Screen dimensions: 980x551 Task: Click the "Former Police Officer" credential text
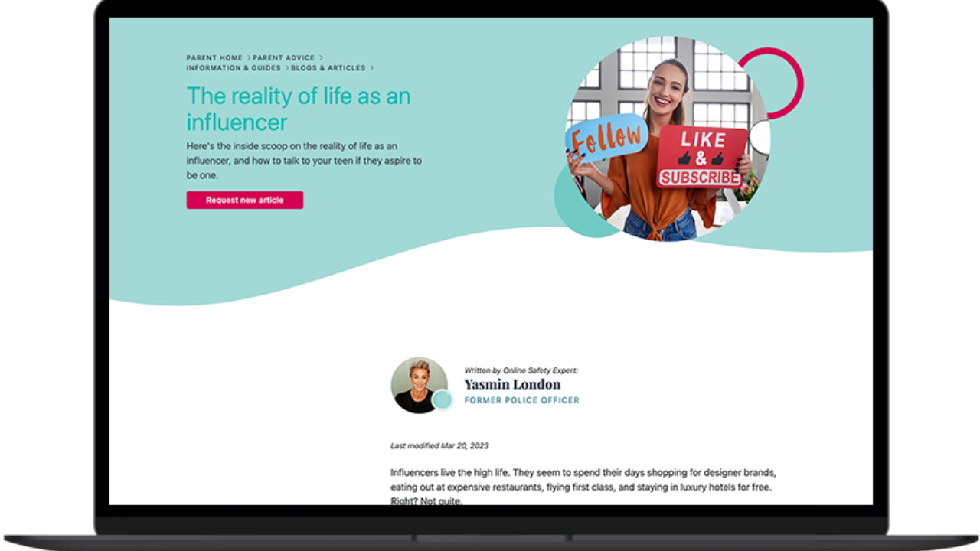tap(521, 399)
